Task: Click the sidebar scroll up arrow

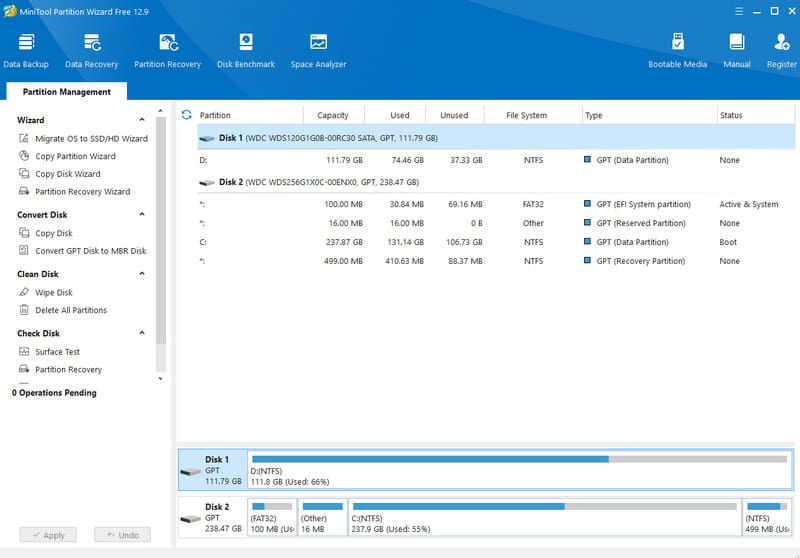Action: pyautogui.click(x=161, y=111)
